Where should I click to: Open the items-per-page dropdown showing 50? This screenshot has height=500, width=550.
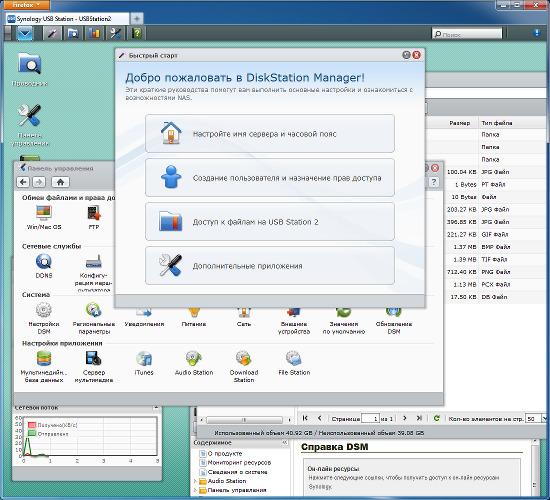[x=545, y=419]
